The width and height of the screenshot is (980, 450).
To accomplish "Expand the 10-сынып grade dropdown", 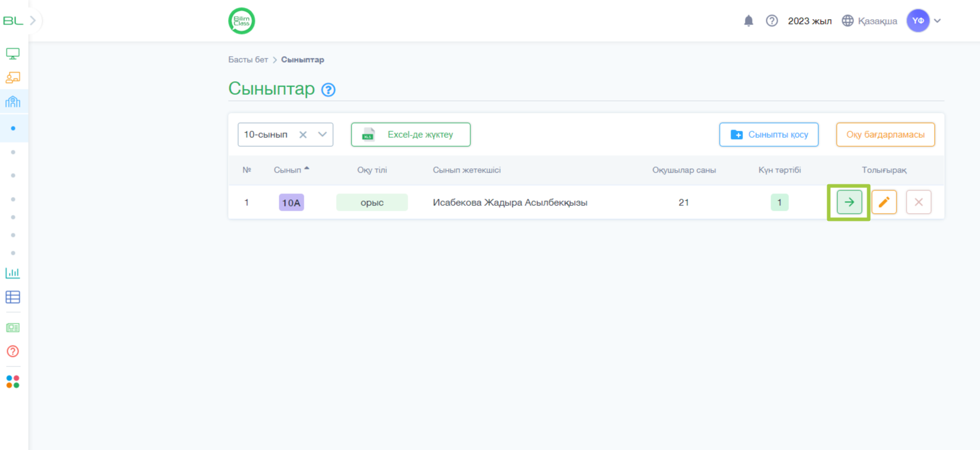I will pyautogui.click(x=322, y=134).
